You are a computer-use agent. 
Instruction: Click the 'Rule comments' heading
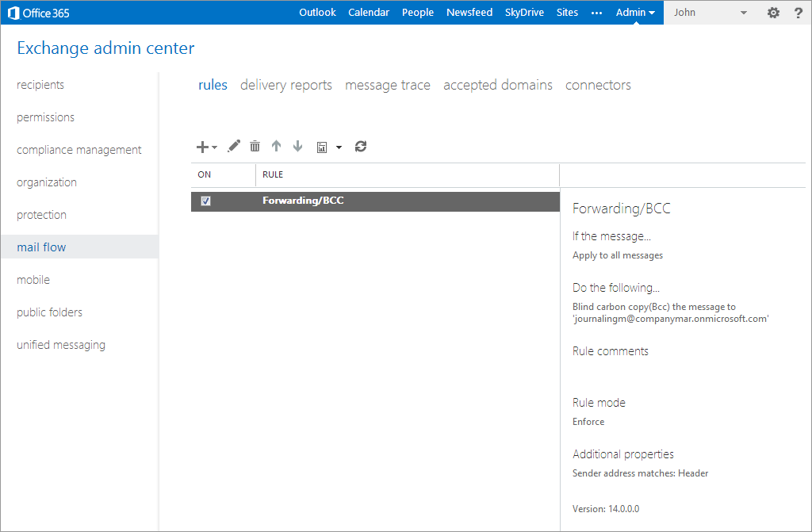point(611,351)
